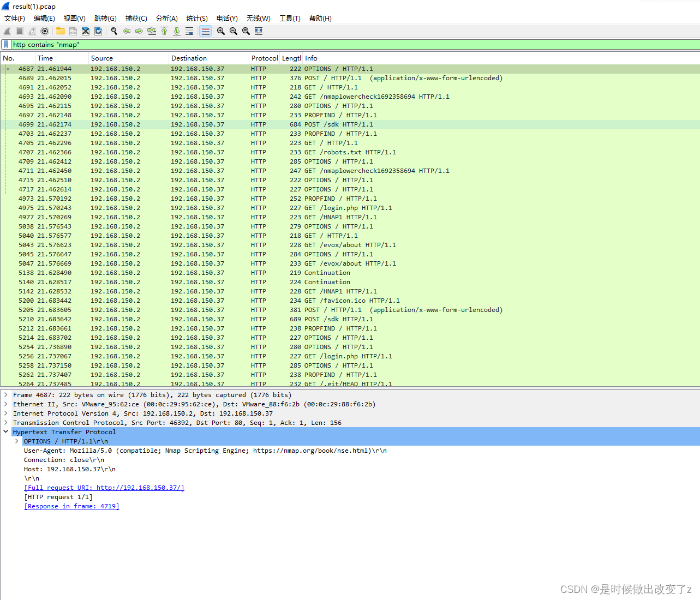700x600 pixels.
Task: Sort by the Protocol column header
Action: [x=265, y=58]
